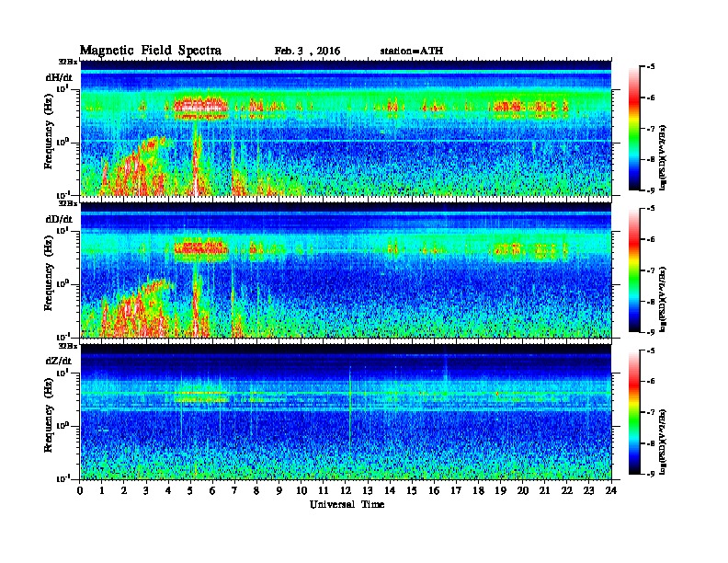
Task: Click hour 22 on the time axis
Action: tap(567, 491)
